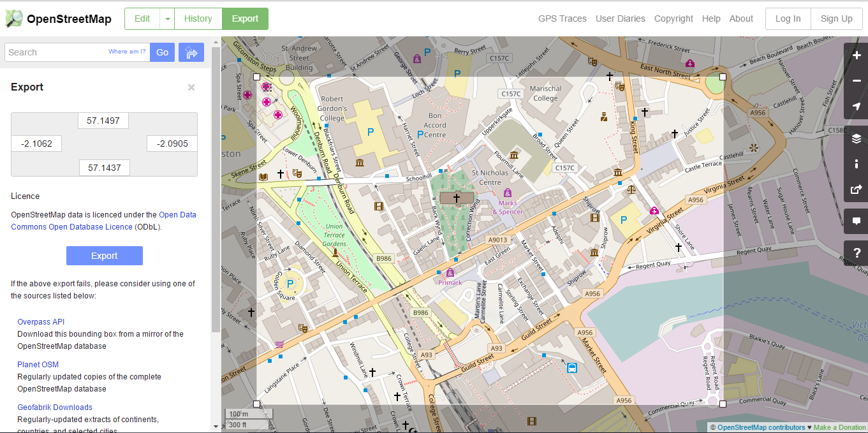Edit the south latitude field 57.1437
Viewport: 868px width, 433px height.
point(104,168)
